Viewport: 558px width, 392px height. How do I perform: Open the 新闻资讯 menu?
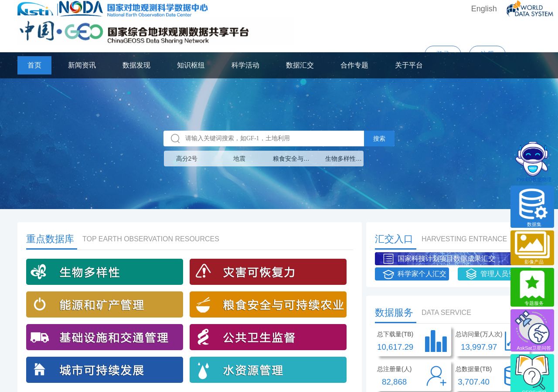(x=82, y=65)
